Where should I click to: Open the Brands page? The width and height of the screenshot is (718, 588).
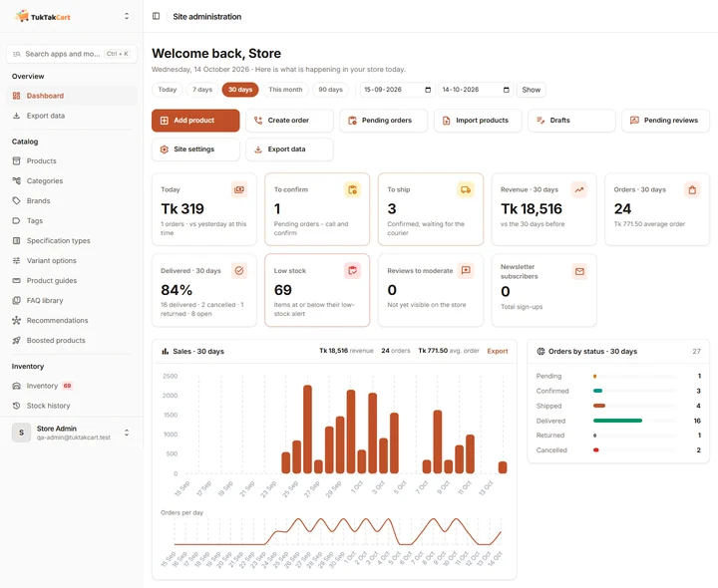click(72, 201)
